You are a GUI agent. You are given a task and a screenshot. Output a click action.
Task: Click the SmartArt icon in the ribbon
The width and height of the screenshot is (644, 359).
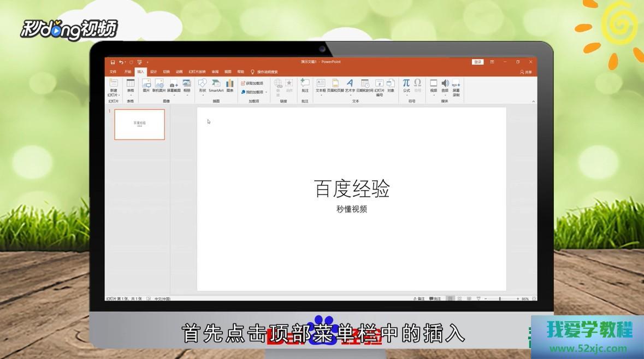(x=216, y=84)
